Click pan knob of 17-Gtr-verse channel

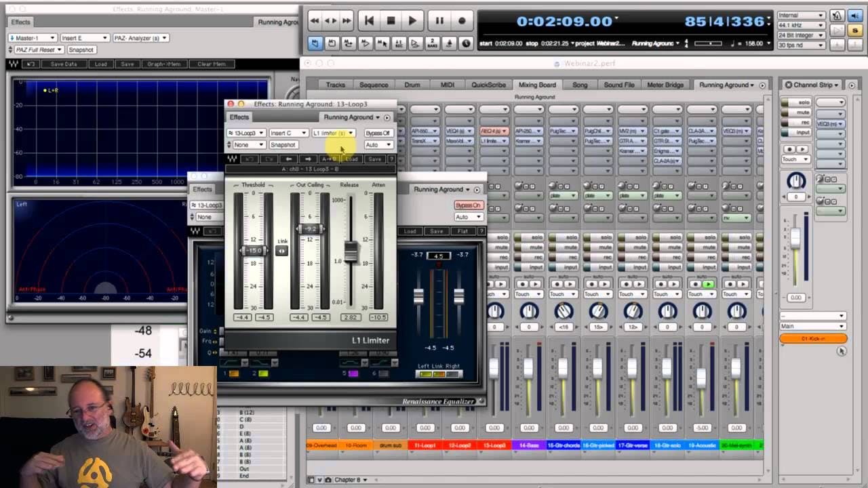click(633, 311)
